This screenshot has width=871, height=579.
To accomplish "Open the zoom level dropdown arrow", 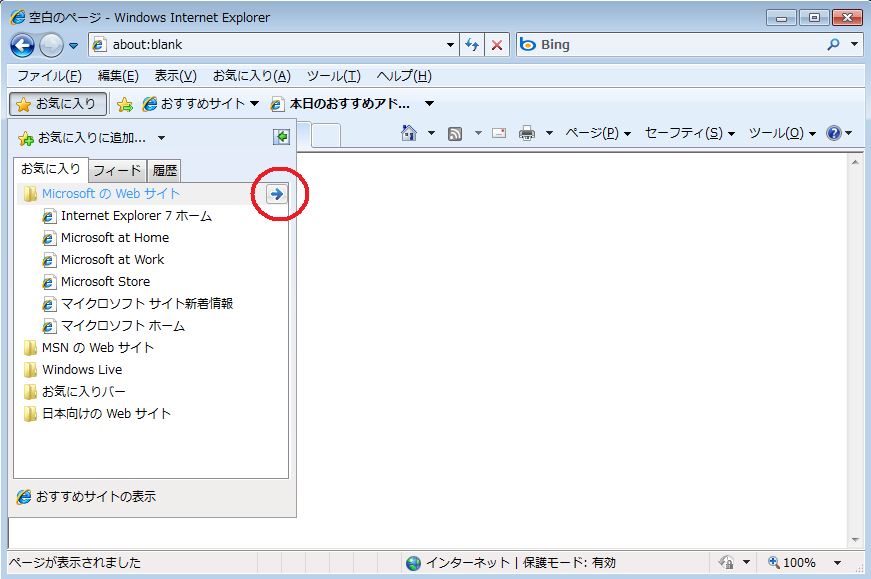I will click(x=837, y=563).
